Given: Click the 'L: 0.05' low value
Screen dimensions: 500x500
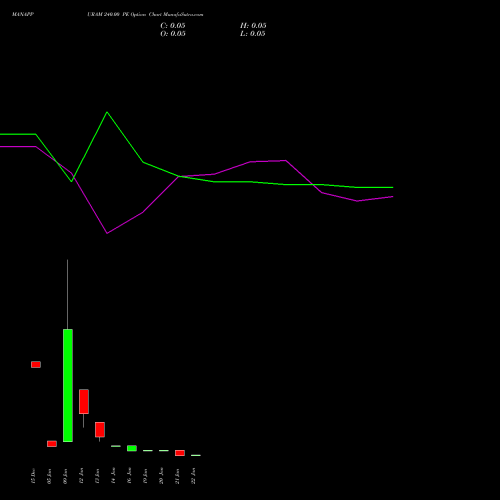Looking at the screenshot, I should pyautogui.click(x=253, y=34).
